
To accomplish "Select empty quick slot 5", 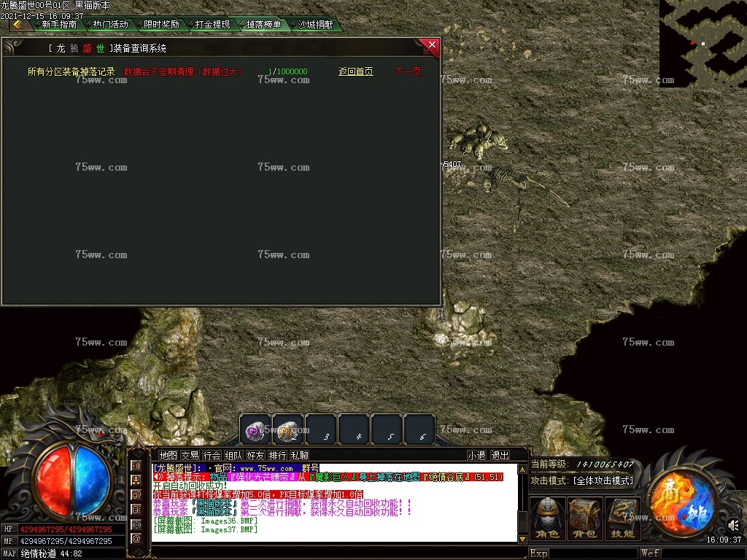I will pyautogui.click(x=387, y=430).
